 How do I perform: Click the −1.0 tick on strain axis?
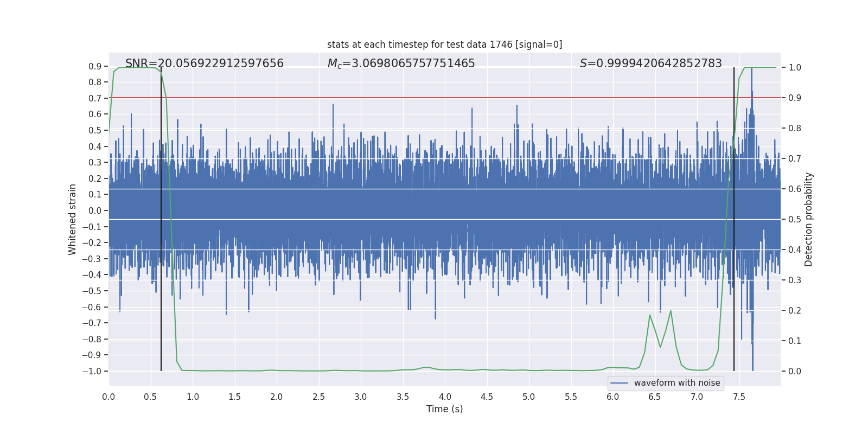[91, 371]
